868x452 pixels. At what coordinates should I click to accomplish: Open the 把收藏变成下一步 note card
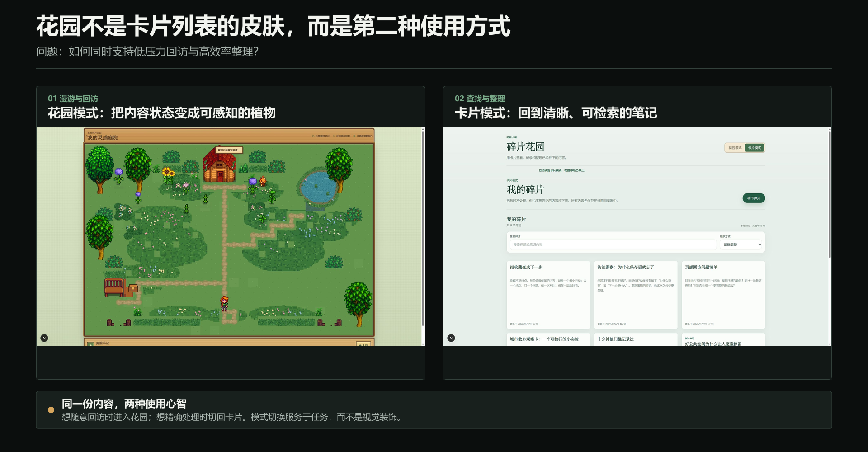548,295
